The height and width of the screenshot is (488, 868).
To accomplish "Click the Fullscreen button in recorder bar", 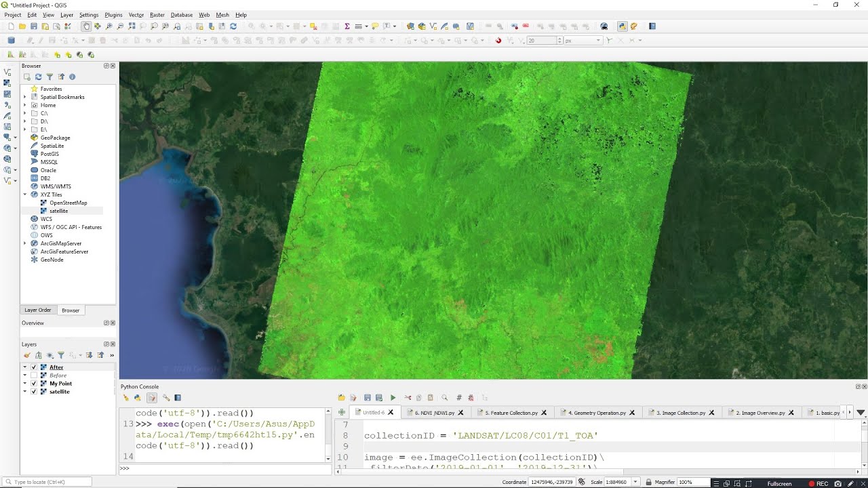I will point(779,484).
